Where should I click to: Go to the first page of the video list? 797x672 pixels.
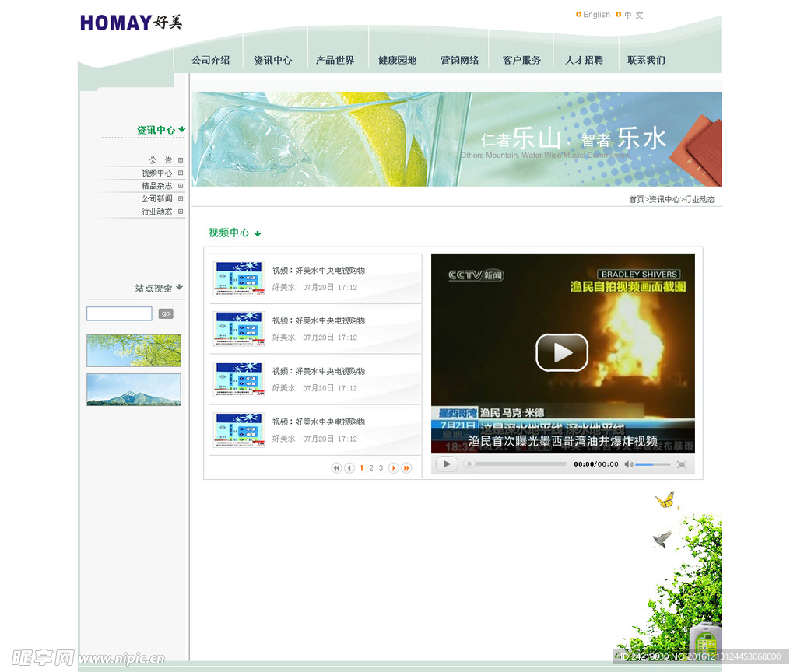pyautogui.click(x=336, y=468)
